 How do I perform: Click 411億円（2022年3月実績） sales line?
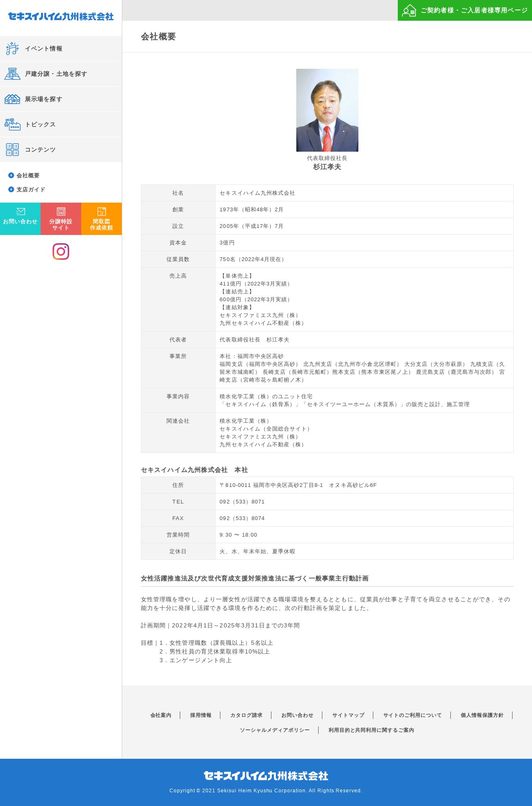point(256,284)
